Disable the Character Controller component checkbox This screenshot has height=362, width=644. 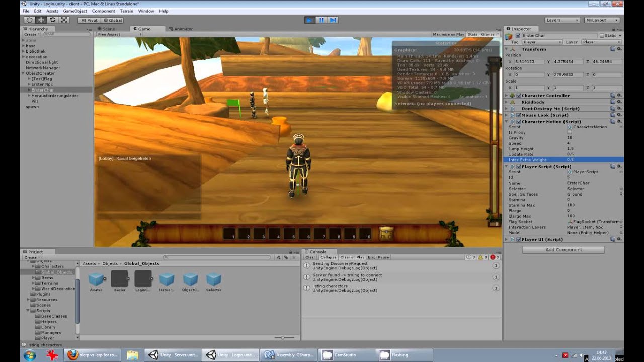click(x=518, y=95)
